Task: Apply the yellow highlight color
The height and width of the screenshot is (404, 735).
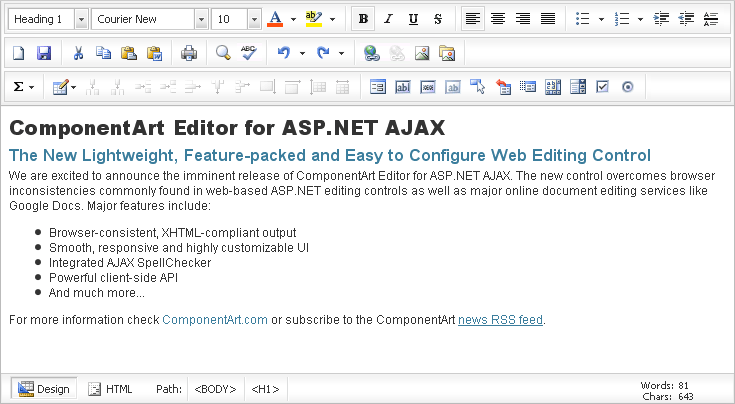Action: 314,19
